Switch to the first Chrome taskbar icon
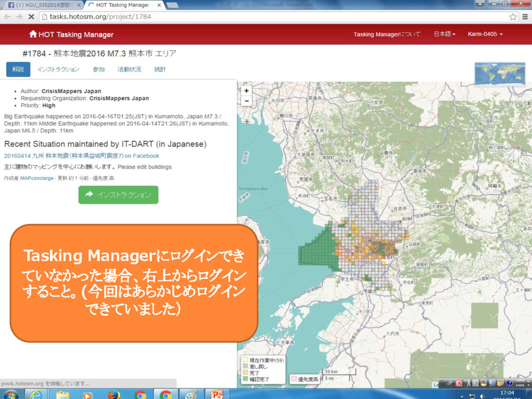 (140, 395)
